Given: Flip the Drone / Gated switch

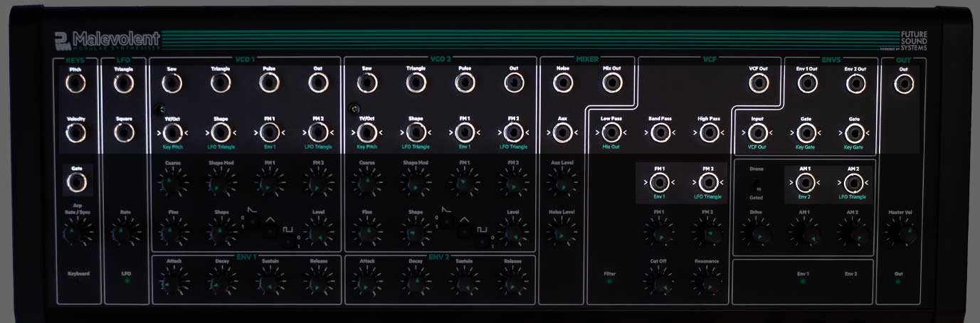Looking at the screenshot, I should (x=757, y=184).
